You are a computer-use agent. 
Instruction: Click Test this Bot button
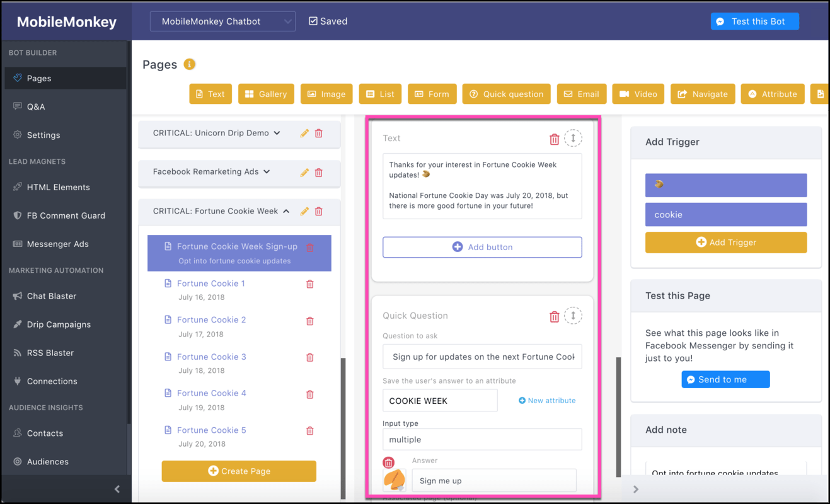754,21
